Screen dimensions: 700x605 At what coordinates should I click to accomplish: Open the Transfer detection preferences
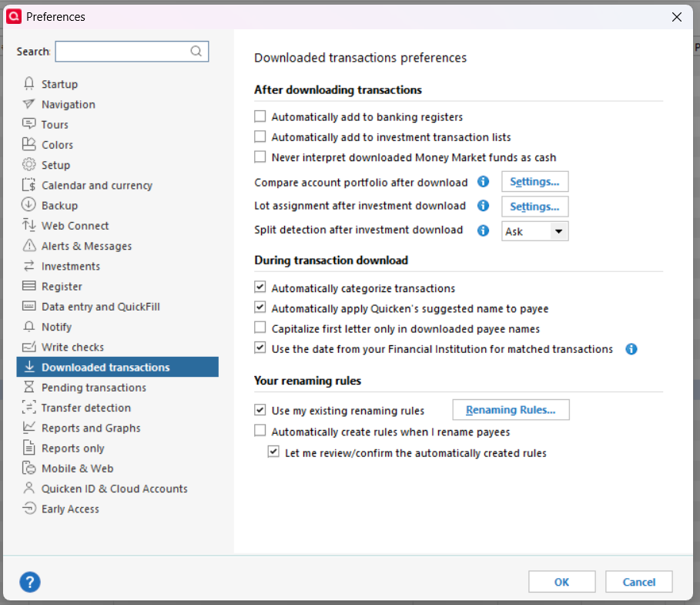tap(86, 408)
